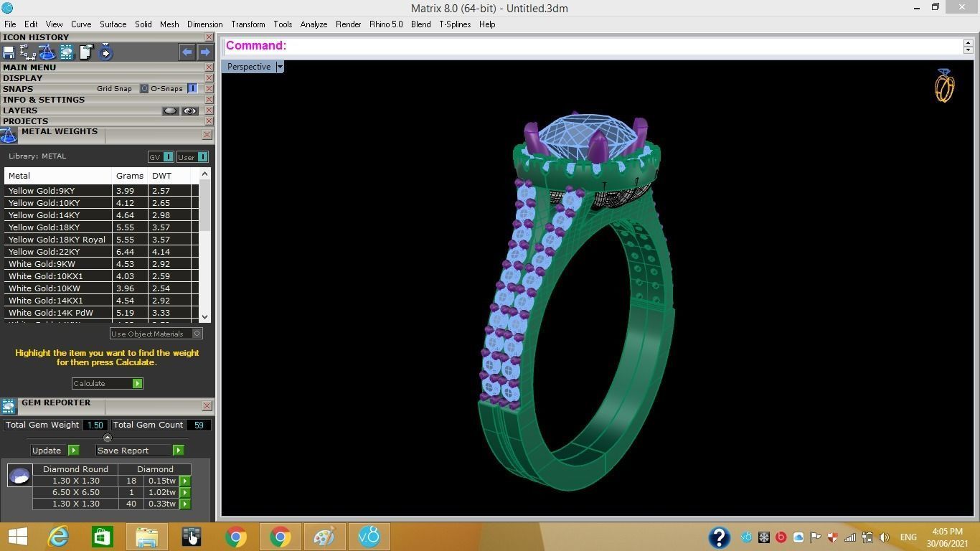Expand the Snaps panel
Screen dimensions: 980x551
18,89
